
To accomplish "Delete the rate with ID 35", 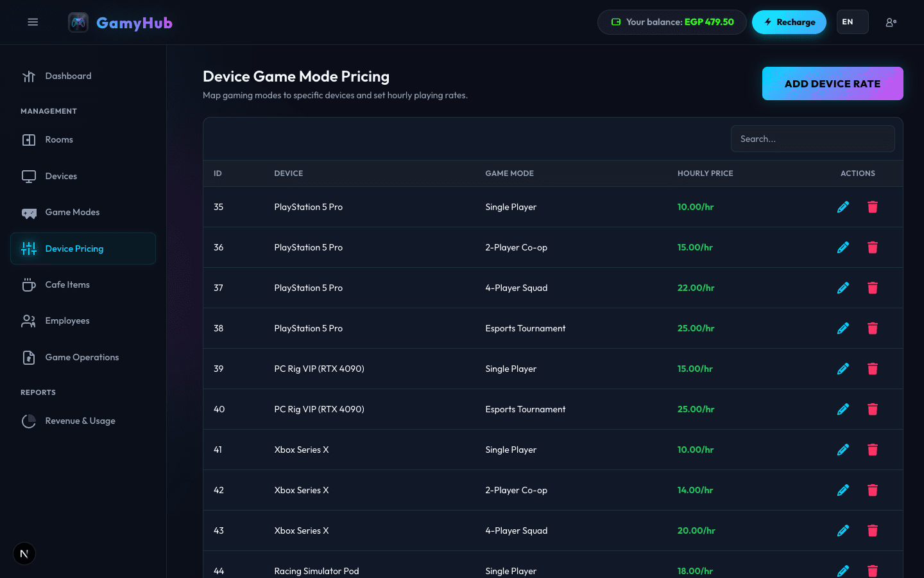I will [x=873, y=207].
